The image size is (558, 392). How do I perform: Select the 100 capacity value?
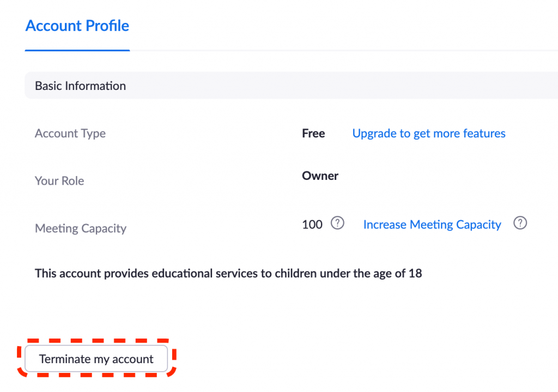tap(312, 225)
